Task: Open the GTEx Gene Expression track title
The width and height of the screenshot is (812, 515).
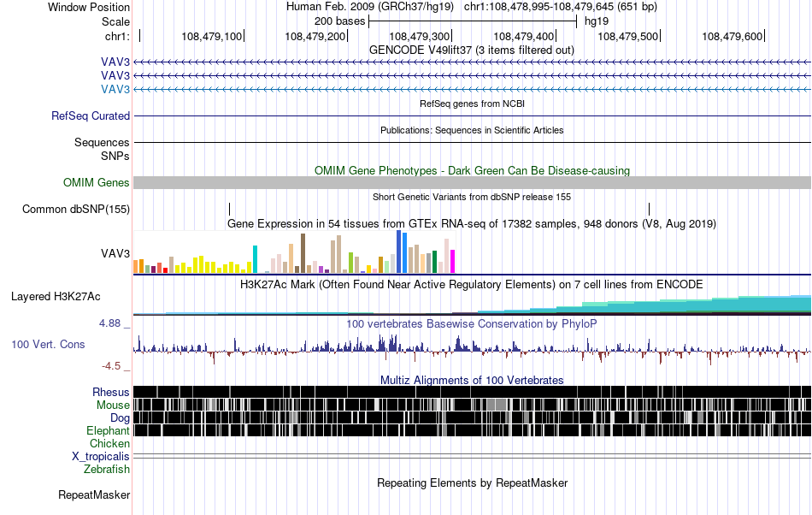Action: pyautogui.click(x=472, y=224)
